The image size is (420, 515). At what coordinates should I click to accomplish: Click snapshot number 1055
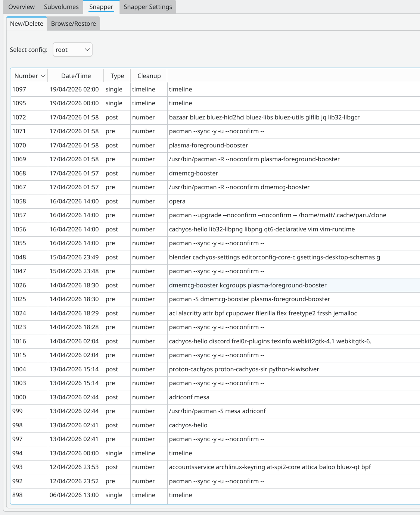pyautogui.click(x=19, y=243)
